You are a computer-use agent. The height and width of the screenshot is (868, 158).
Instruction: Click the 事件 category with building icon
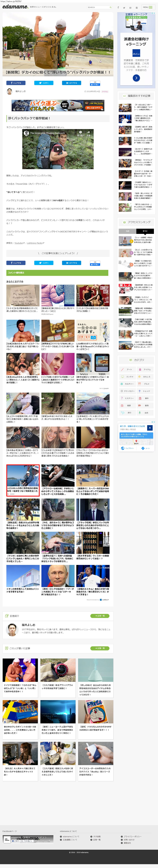[145, 398]
